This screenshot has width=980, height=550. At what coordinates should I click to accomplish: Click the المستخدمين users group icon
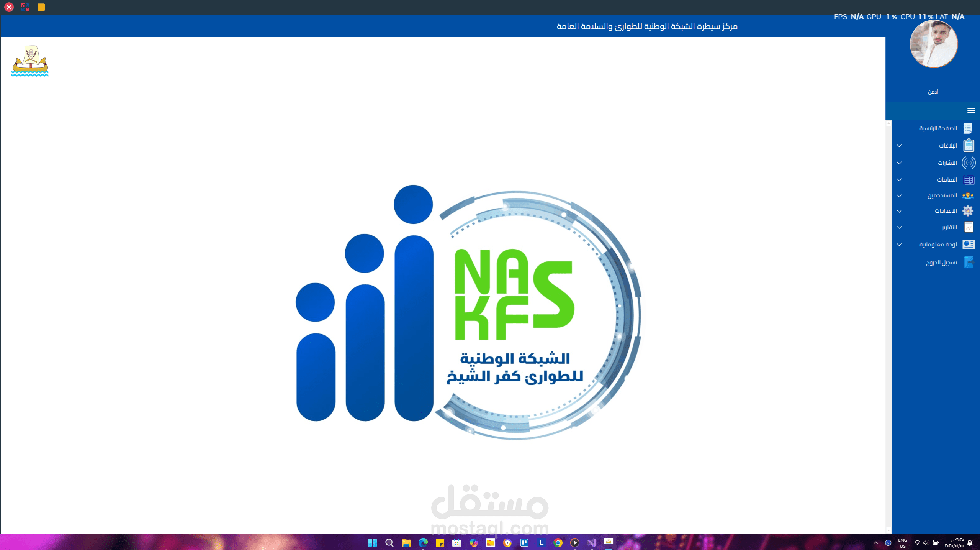coord(969,195)
